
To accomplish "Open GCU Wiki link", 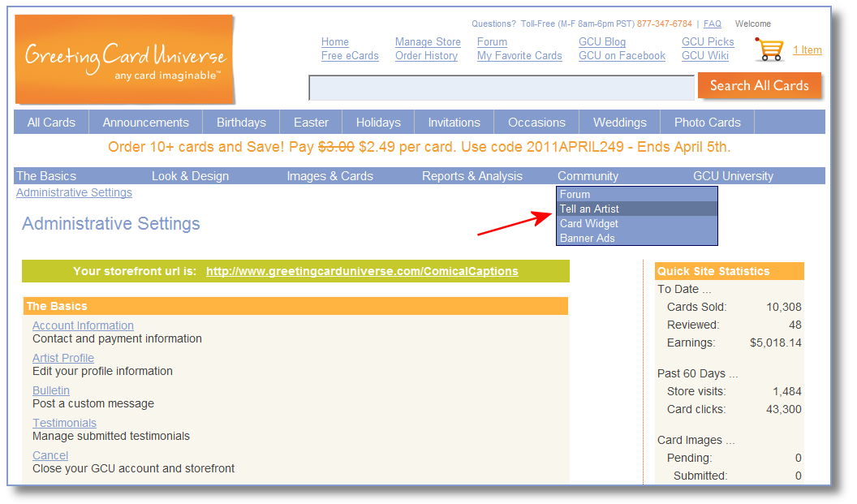I will 705,56.
